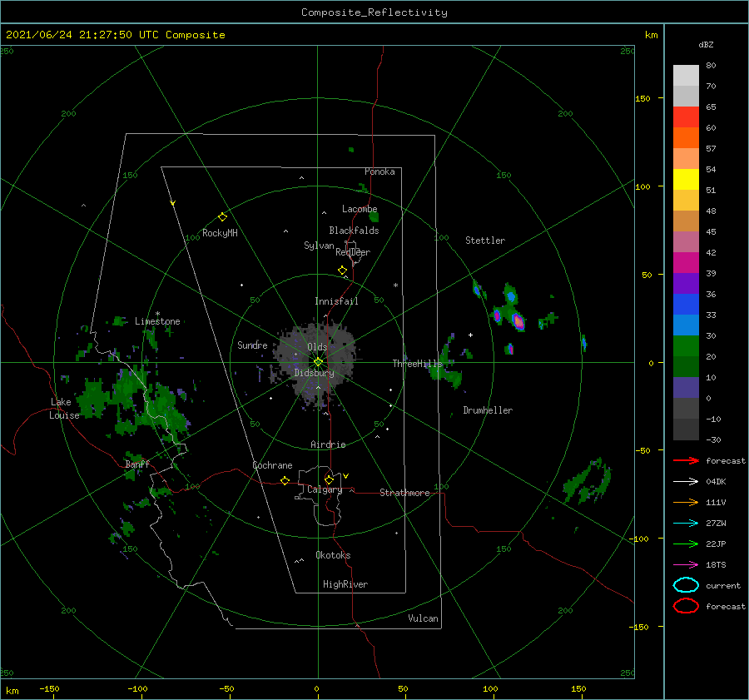The image size is (749, 700).
Task: Click the HighRiver town label
Action: click(345, 584)
